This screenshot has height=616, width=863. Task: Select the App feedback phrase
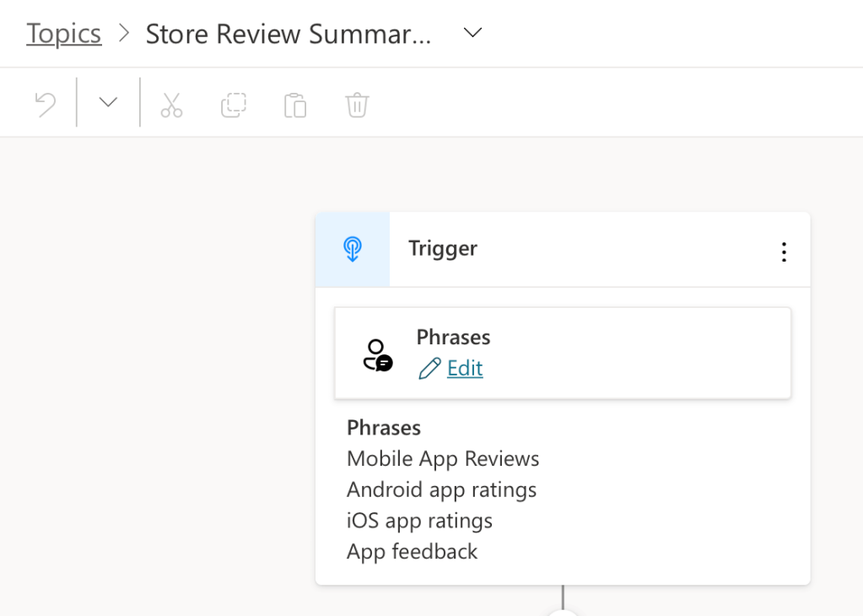pyautogui.click(x=412, y=552)
